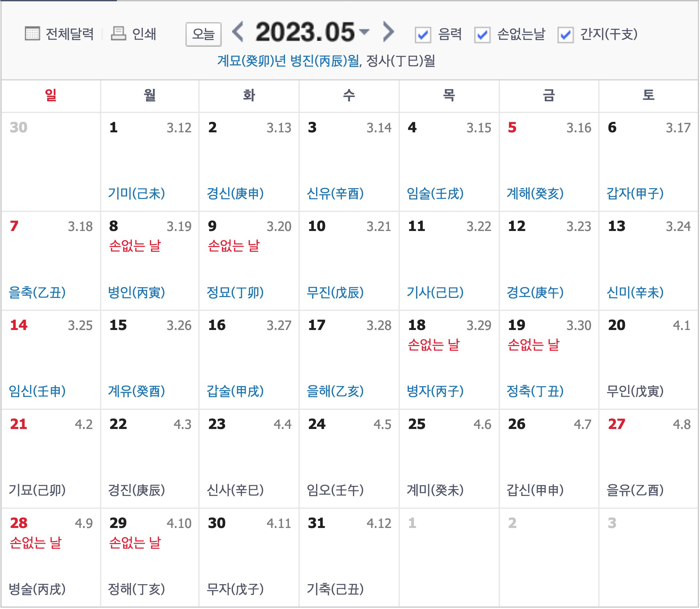700x609 pixels.
Task: Click 손없는 날 label on May 28
Action: tap(35, 542)
